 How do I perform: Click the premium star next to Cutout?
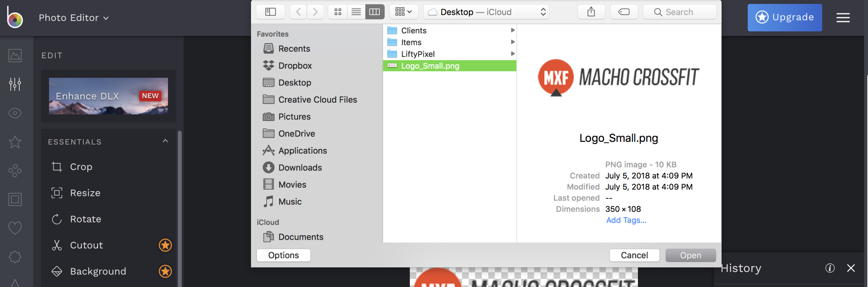(165, 245)
